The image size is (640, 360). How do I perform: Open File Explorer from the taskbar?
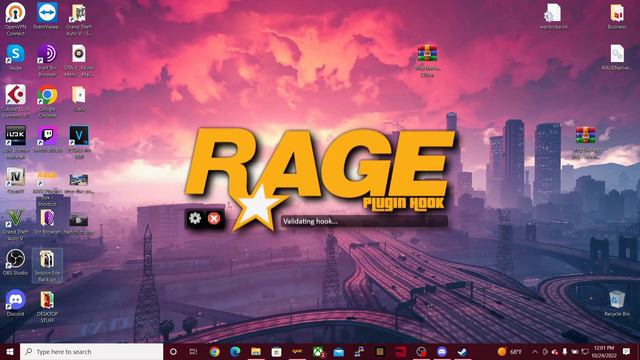click(256, 351)
